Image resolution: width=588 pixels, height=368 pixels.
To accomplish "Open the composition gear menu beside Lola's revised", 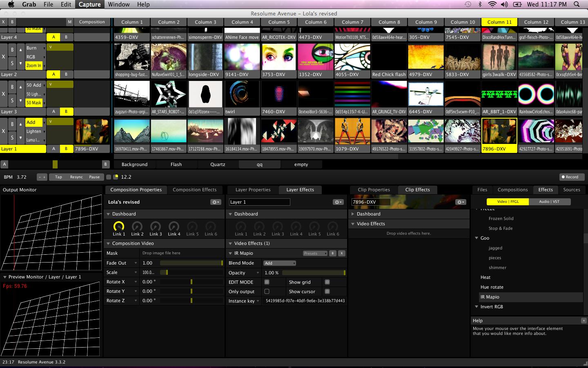I will pyautogui.click(x=216, y=202).
